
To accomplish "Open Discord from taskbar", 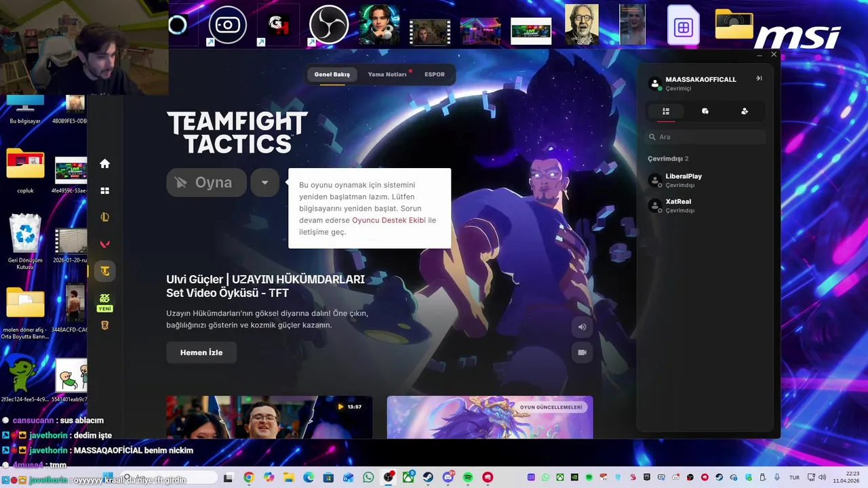I will pyautogui.click(x=448, y=478).
